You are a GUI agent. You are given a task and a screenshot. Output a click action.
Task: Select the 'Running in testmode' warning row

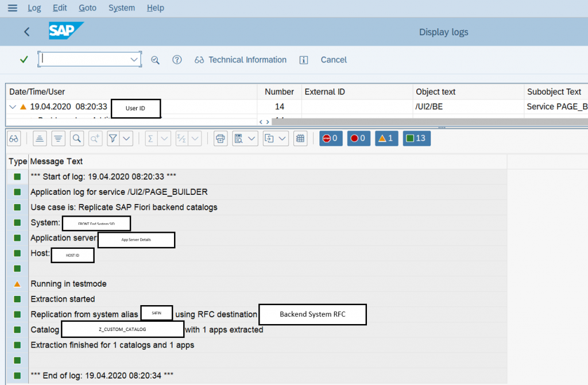coord(257,284)
